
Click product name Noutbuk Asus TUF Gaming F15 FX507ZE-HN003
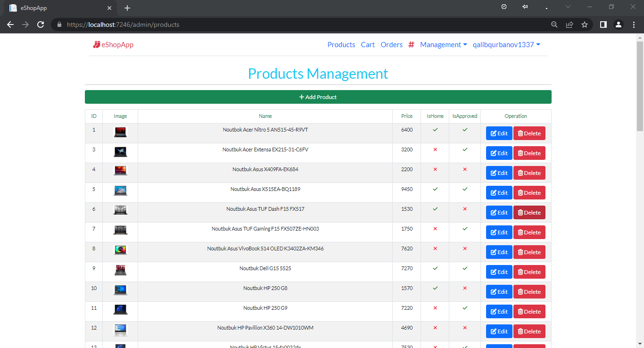[x=265, y=229]
